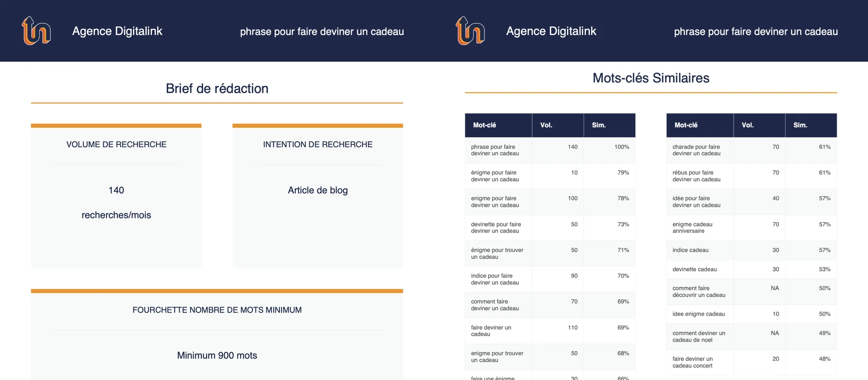Click the volume value 110
The width and height of the screenshot is (868, 380).
tap(572, 327)
